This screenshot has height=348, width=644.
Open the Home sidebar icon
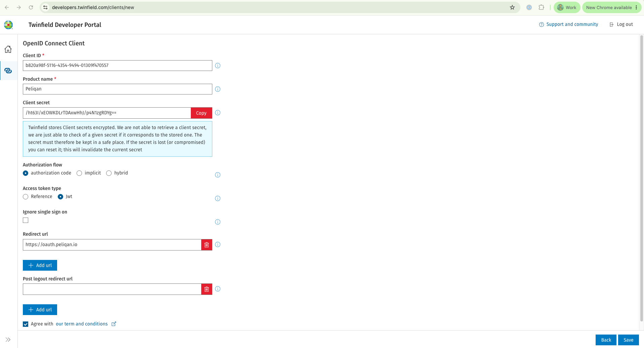[x=8, y=49]
